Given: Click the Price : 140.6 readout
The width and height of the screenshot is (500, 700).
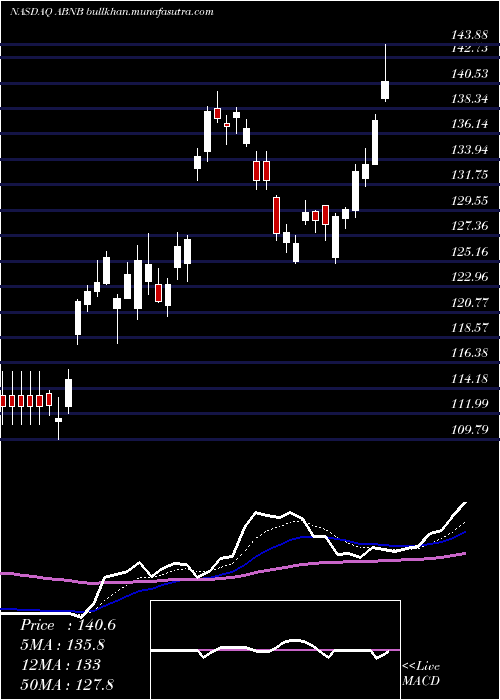Looking at the screenshot, I should [x=68, y=625].
